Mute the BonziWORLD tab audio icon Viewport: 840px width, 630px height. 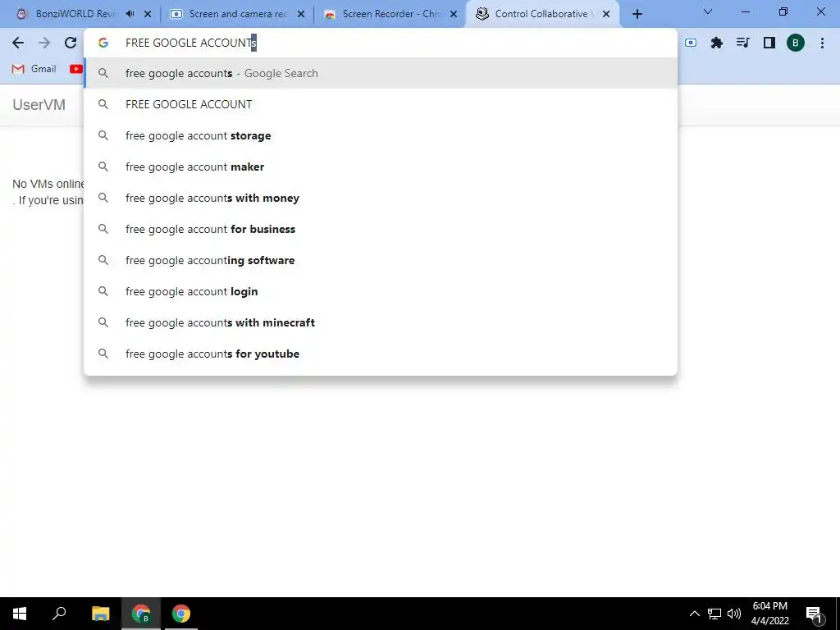tap(130, 14)
